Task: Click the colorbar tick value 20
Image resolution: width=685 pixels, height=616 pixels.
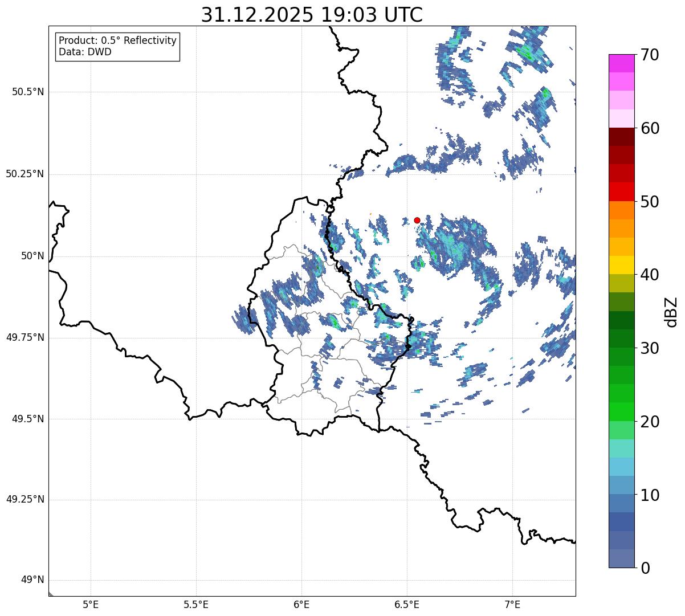Action: (x=650, y=422)
